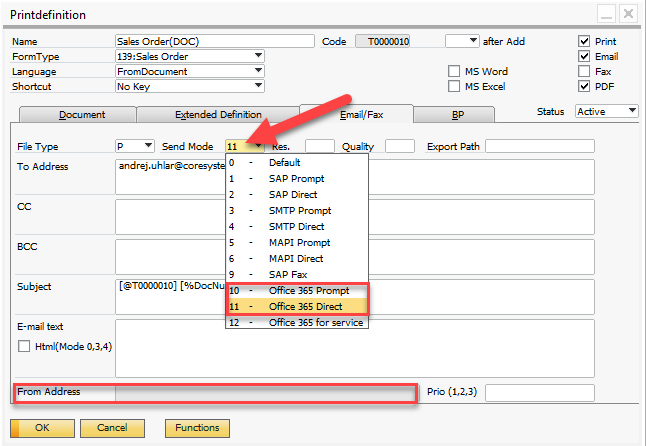Click the Name input field
This screenshot has height=446, width=646.
[215, 41]
